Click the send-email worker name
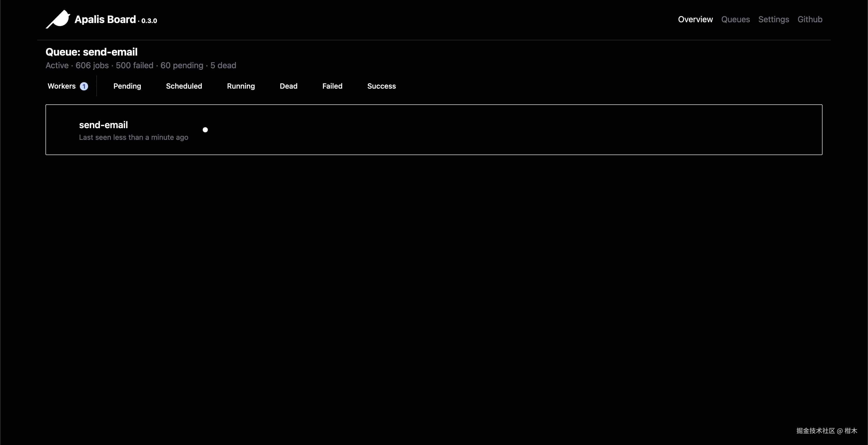The image size is (868, 445). 103,125
